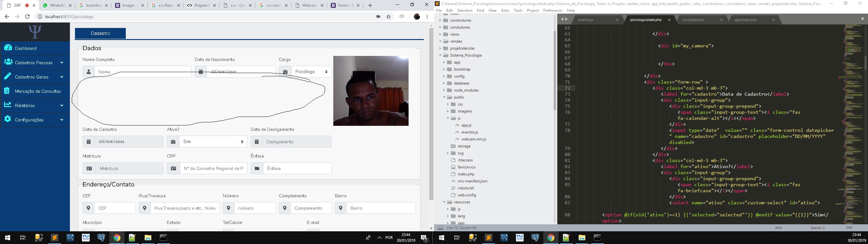
Task: Open eventos.js file in Sublime sidebar
Action: [470, 132]
